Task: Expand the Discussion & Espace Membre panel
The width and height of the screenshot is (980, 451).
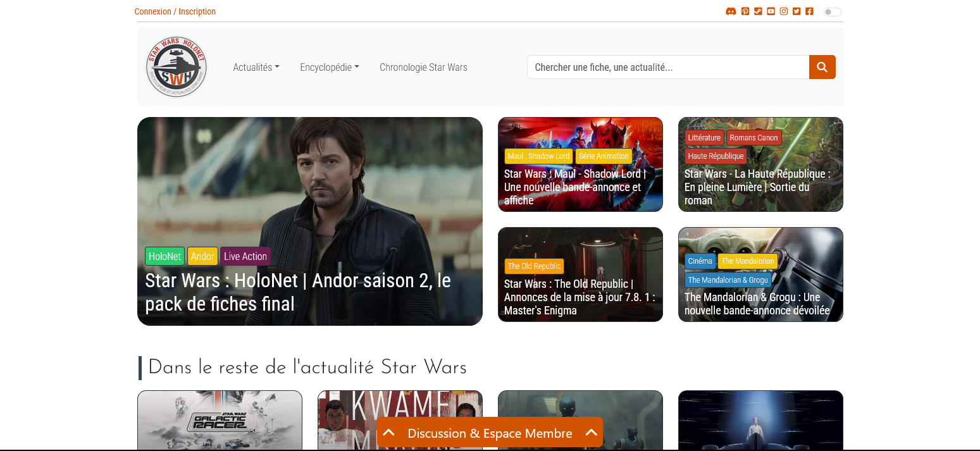Action: (x=490, y=433)
